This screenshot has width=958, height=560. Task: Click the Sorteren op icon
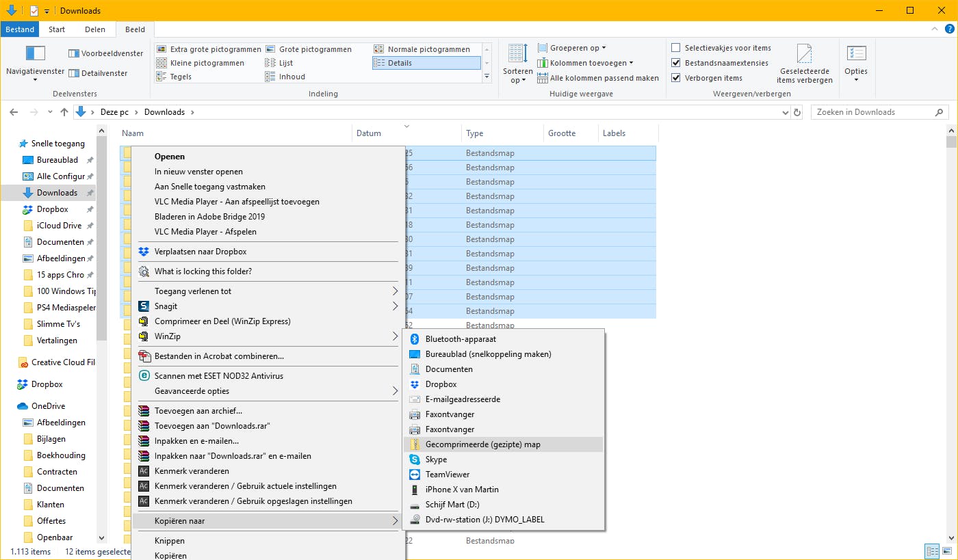(x=517, y=54)
